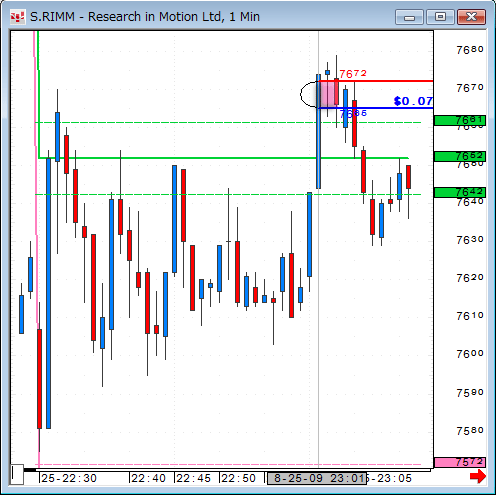Click the 22:45 time axis label
Screen dimensions: 496x495
[193, 478]
